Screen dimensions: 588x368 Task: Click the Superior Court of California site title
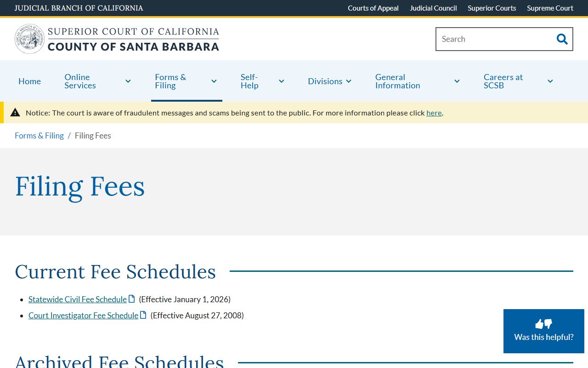[x=133, y=39]
